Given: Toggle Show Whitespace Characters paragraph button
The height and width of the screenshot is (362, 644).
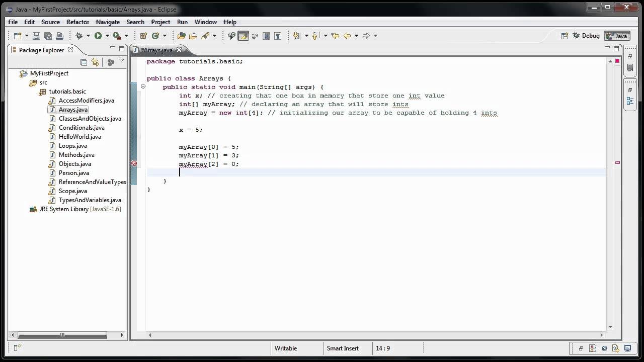Looking at the screenshot, I should 278,36.
